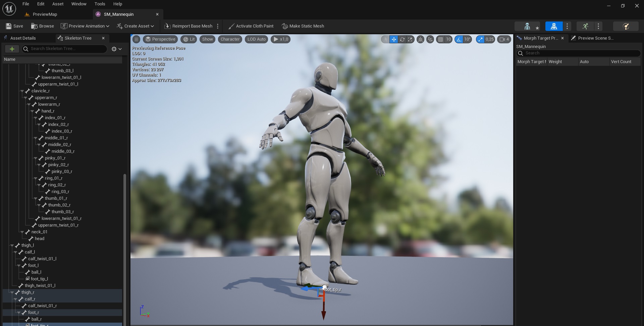Screen dimensions: 644x326
Task: Open the Window menu
Action: pos(79,4)
